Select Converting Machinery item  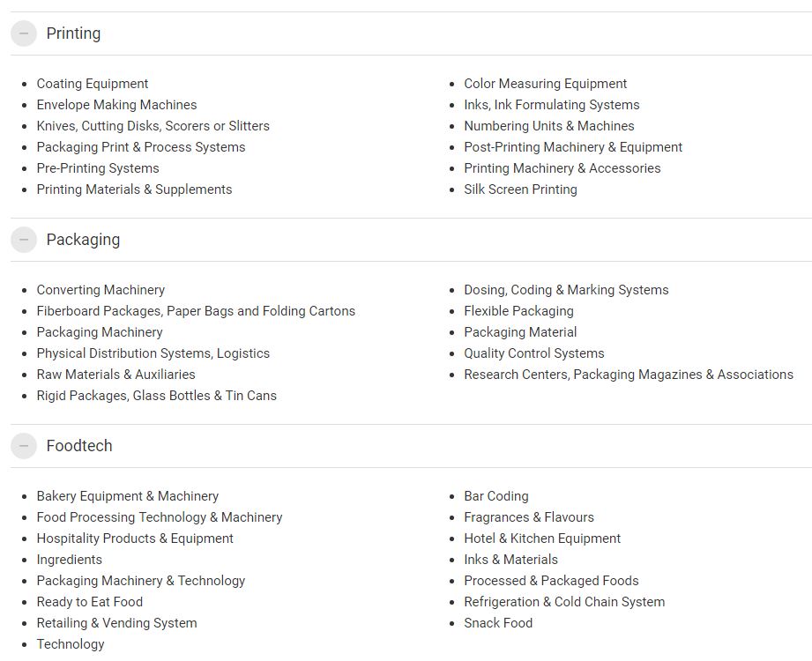click(101, 290)
